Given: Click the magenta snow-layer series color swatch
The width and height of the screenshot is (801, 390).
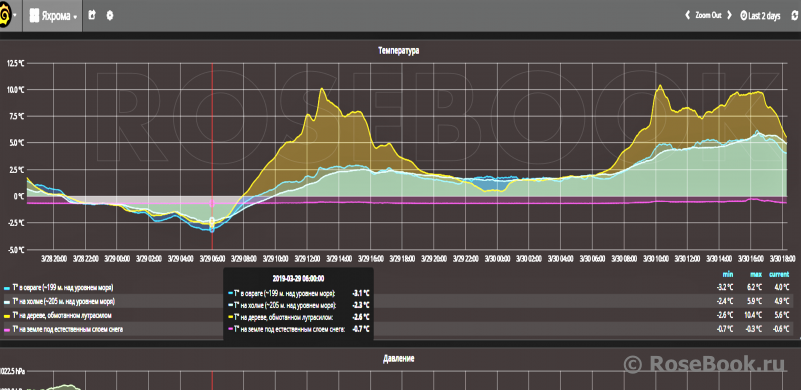Looking at the screenshot, I should 6,330.
